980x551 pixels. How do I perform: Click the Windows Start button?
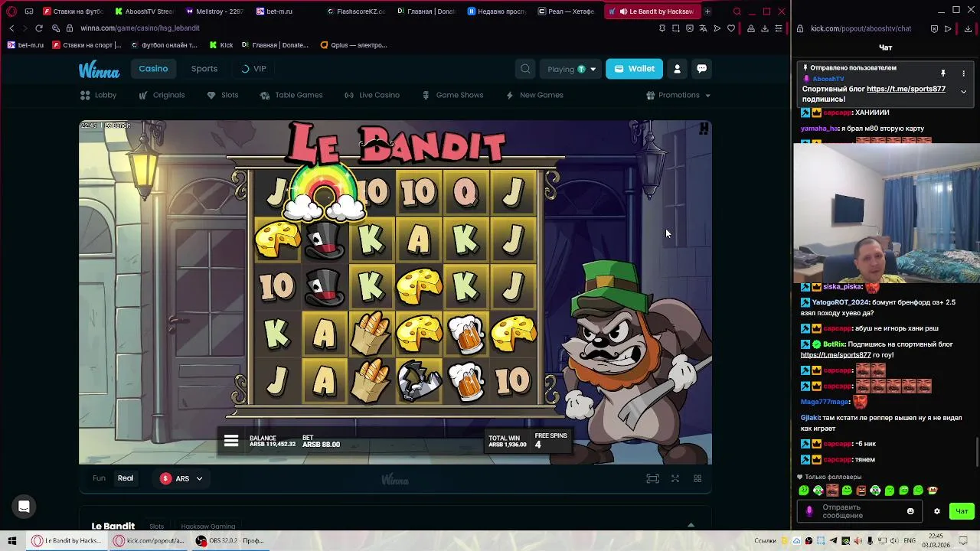point(11,541)
